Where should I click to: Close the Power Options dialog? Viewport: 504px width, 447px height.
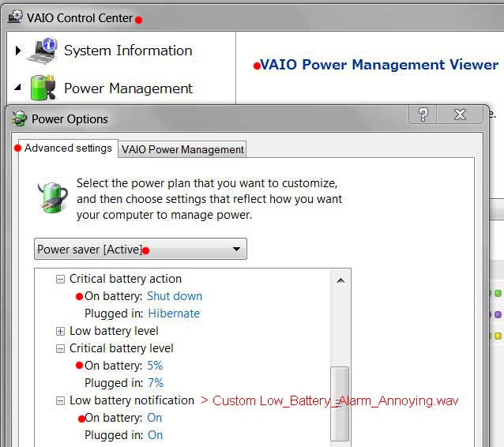click(460, 115)
